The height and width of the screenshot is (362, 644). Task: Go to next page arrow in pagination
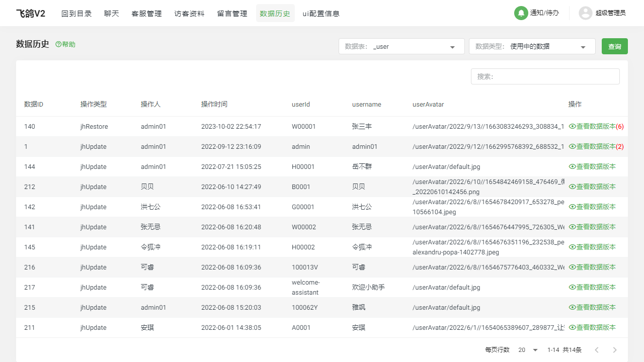[614, 350]
